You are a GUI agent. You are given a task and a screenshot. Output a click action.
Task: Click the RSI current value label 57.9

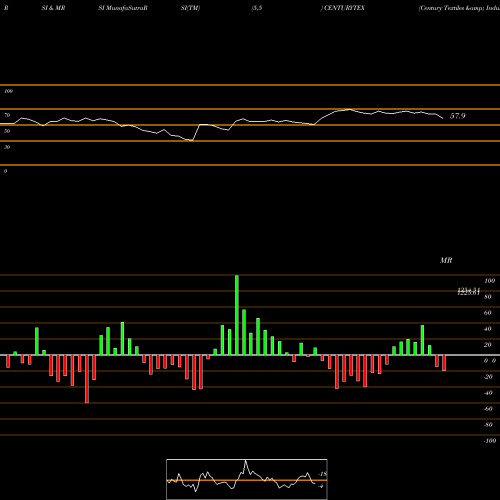[457, 116]
